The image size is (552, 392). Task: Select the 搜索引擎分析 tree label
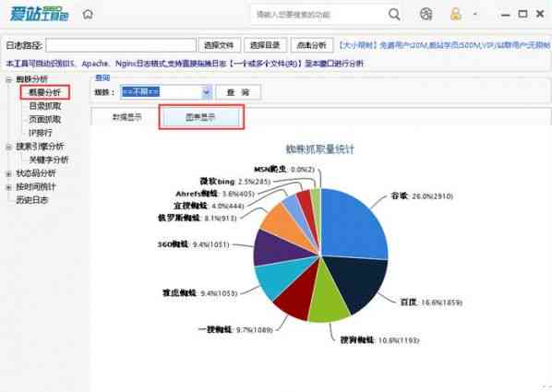pyautogui.click(x=40, y=146)
